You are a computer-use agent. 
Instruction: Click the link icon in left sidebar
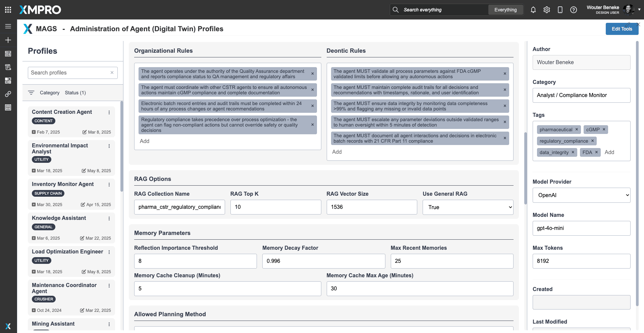pos(8,94)
